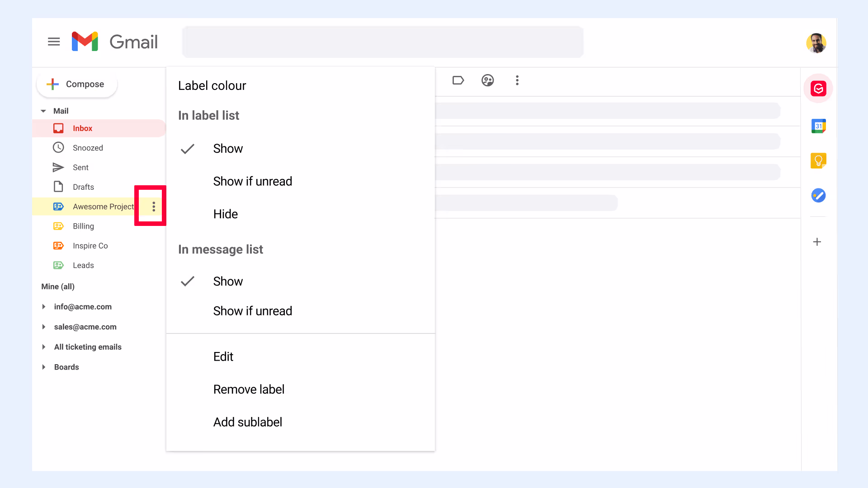
Task: Click the Drafts document icon
Action: tap(58, 187)
